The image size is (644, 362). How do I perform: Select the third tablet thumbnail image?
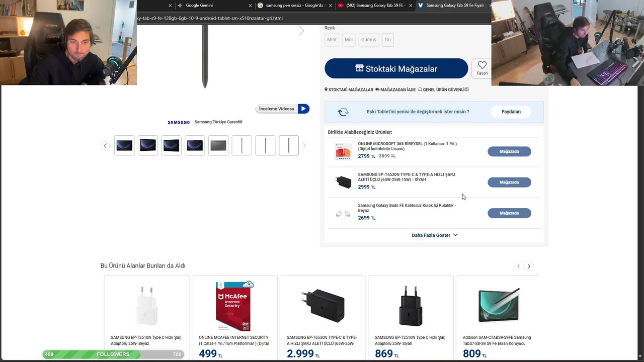pyautogui.click(x=171, y=145)
